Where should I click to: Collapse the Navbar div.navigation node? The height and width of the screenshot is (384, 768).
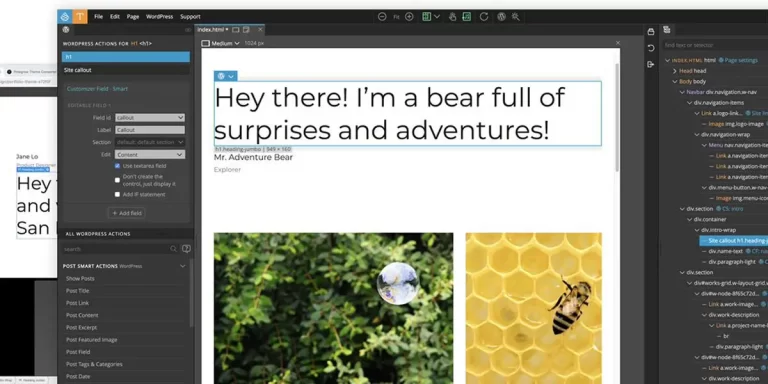tap(682, 92)
